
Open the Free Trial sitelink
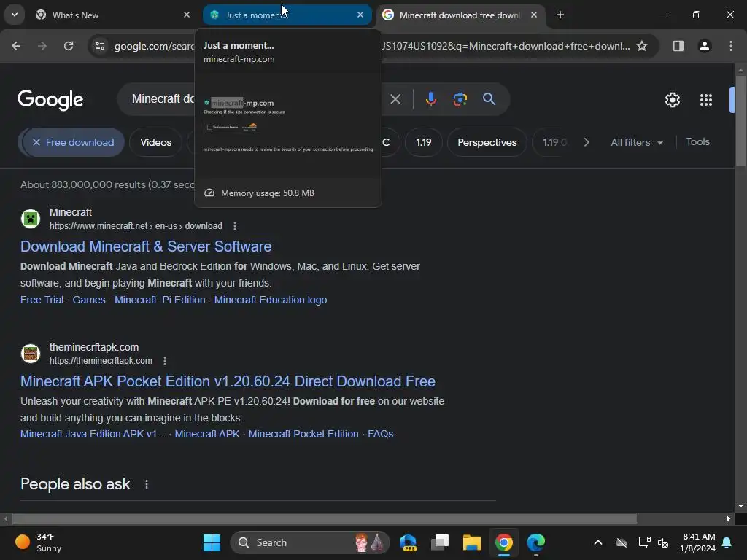[42, 300]
